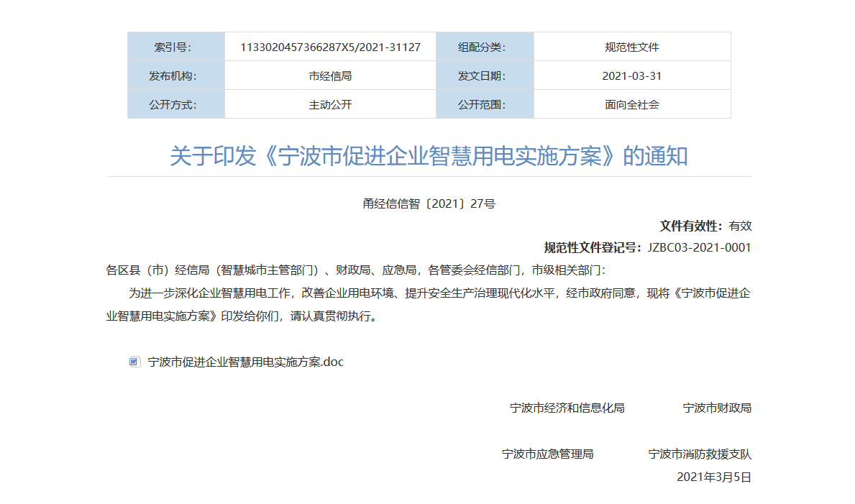Select the 公开方式 header cell
This screenshot has height=504, width=855.
tap(175, 104)
